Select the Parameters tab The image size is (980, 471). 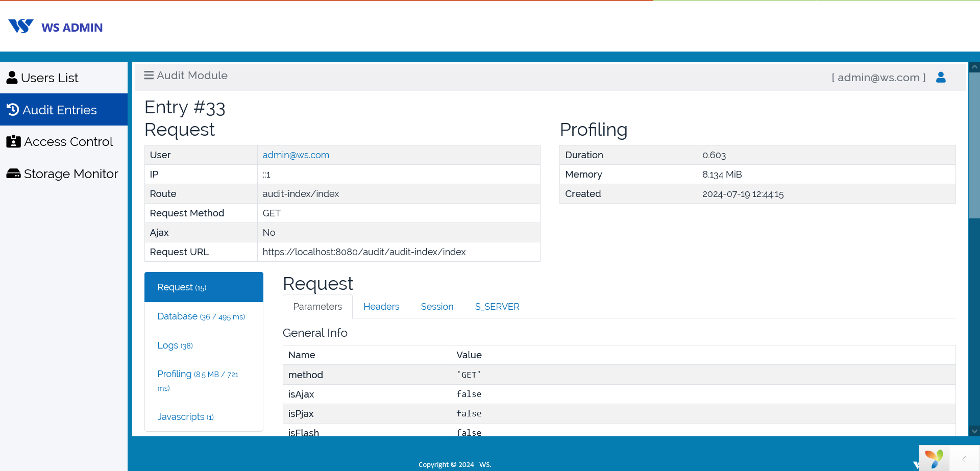point(317,307)
